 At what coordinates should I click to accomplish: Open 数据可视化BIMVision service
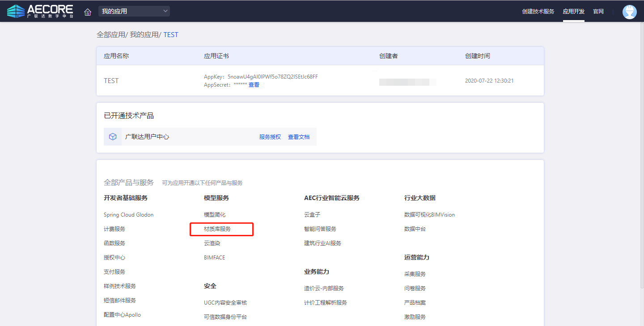coord(429,215)
